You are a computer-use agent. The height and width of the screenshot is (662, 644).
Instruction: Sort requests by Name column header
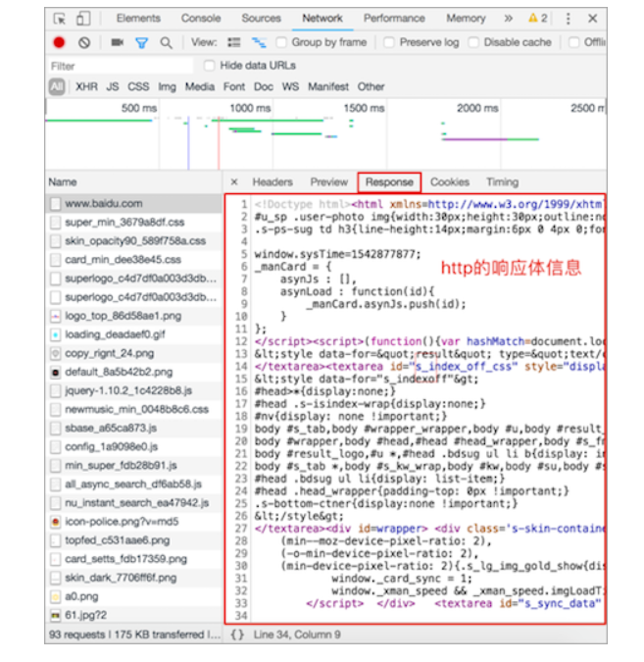pyautogui.click(x=133, y=182)
